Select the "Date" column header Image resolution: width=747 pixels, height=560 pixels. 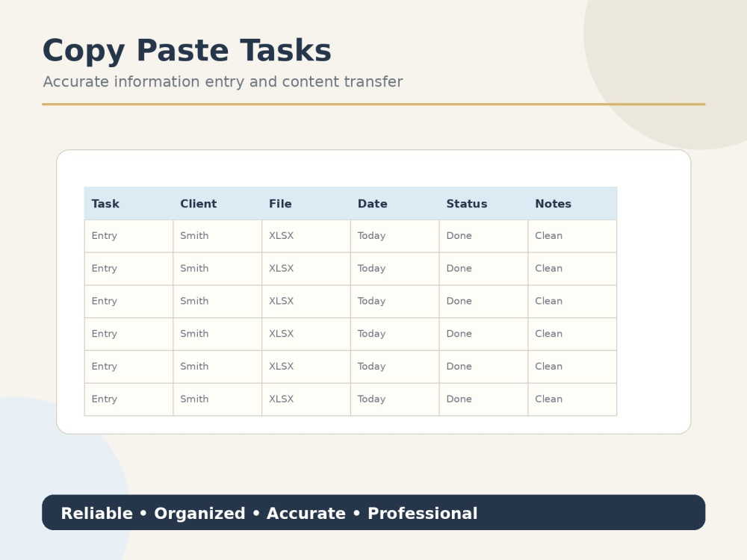tap(394, 204)
